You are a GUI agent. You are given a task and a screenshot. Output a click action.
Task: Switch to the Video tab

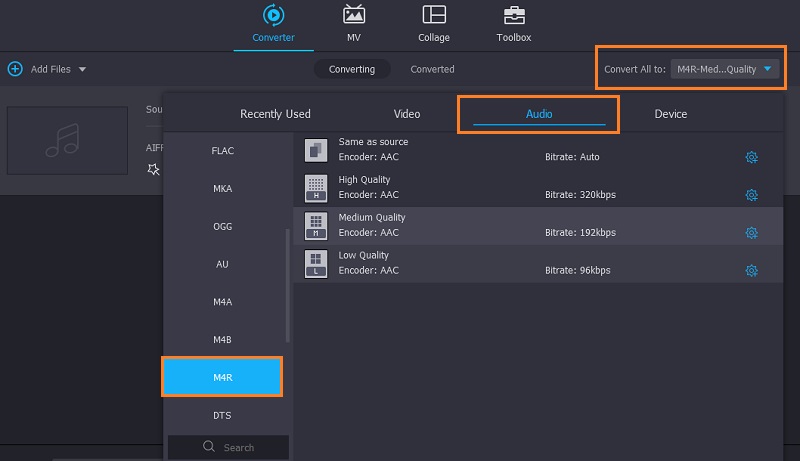pos(407,114)
